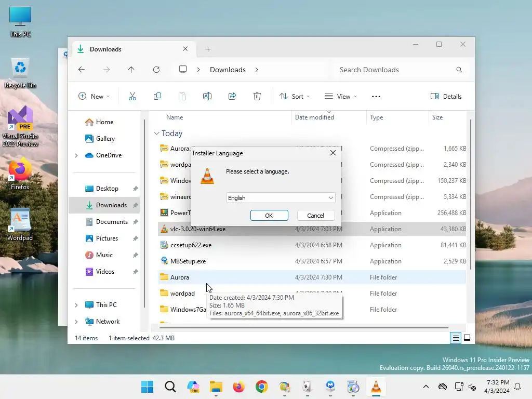Click the horizontal scrollbar in file list
The width and height of the screenshot is (532, 399).
coord(303,328)
